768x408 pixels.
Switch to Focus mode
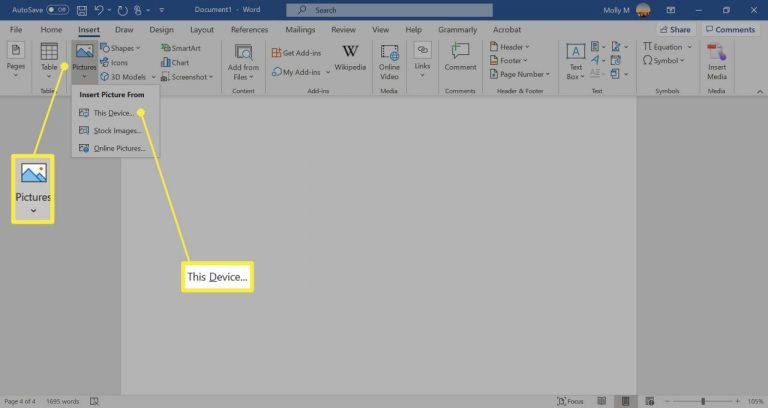click(x=570, y=402)
